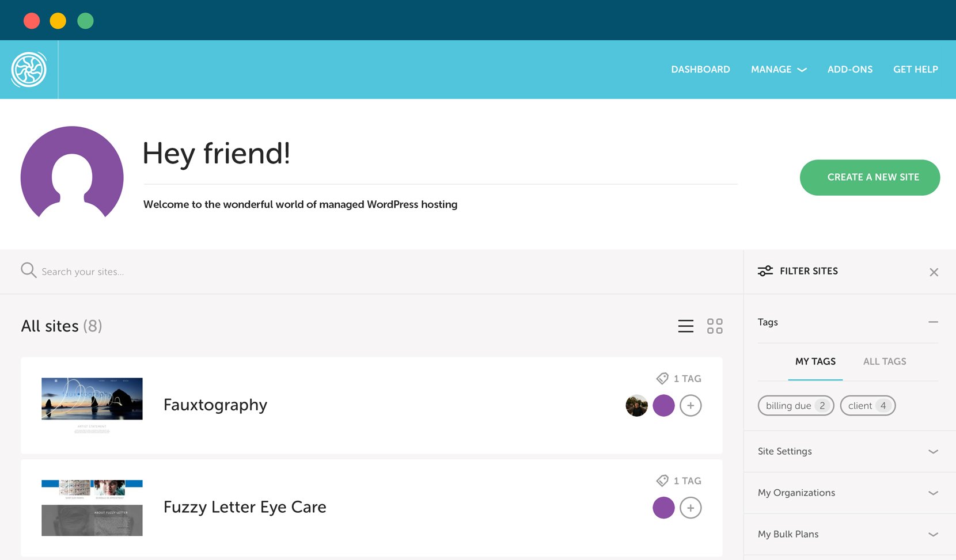956x560 pixels.
Task: Open the Dashboard menu item
Action: (700, 70)
